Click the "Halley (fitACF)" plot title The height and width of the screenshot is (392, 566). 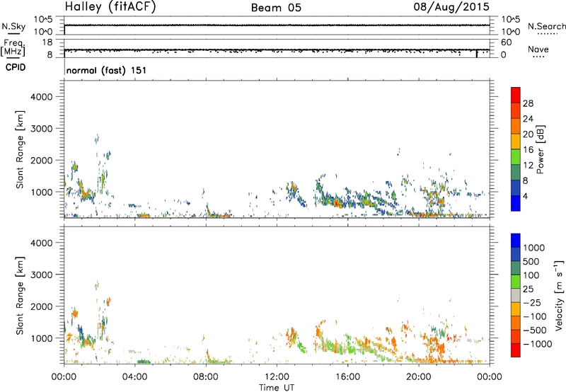tap(110, 7)
